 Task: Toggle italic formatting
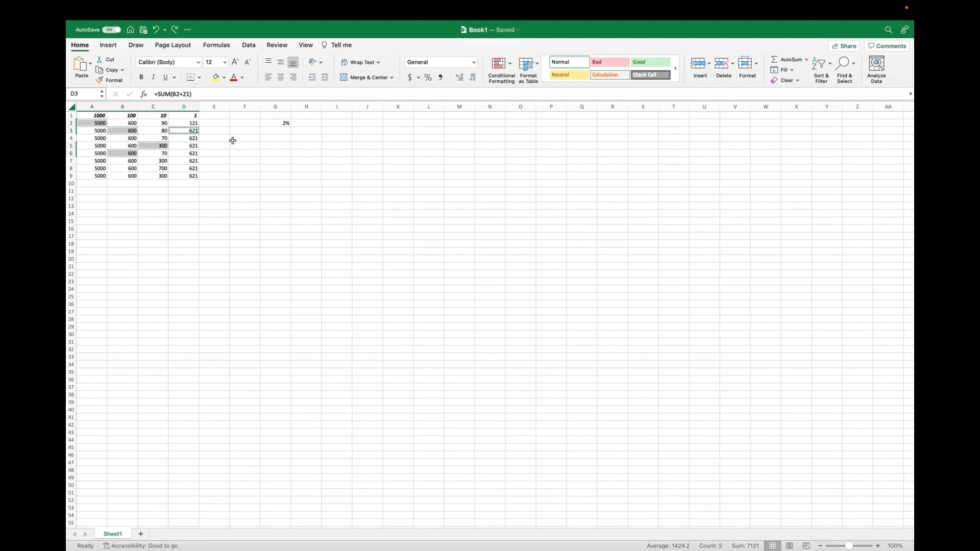point(153,77)
